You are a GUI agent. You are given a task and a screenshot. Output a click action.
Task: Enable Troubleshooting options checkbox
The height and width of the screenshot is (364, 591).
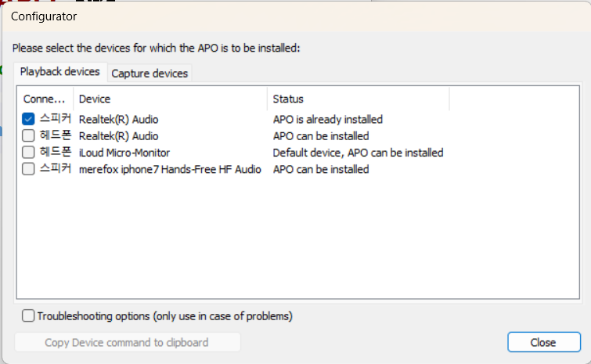point(29,316)
